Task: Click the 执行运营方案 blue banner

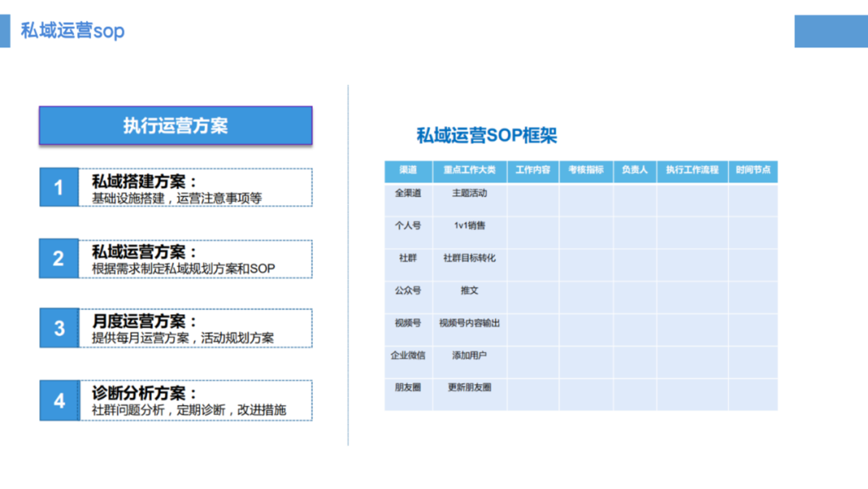Action: pos(175,125)
